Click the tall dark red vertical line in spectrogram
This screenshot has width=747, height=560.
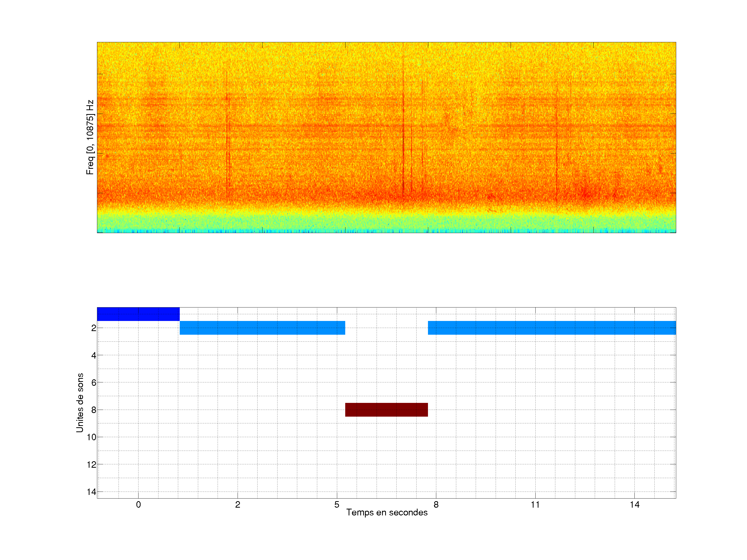tap(403, 135)
